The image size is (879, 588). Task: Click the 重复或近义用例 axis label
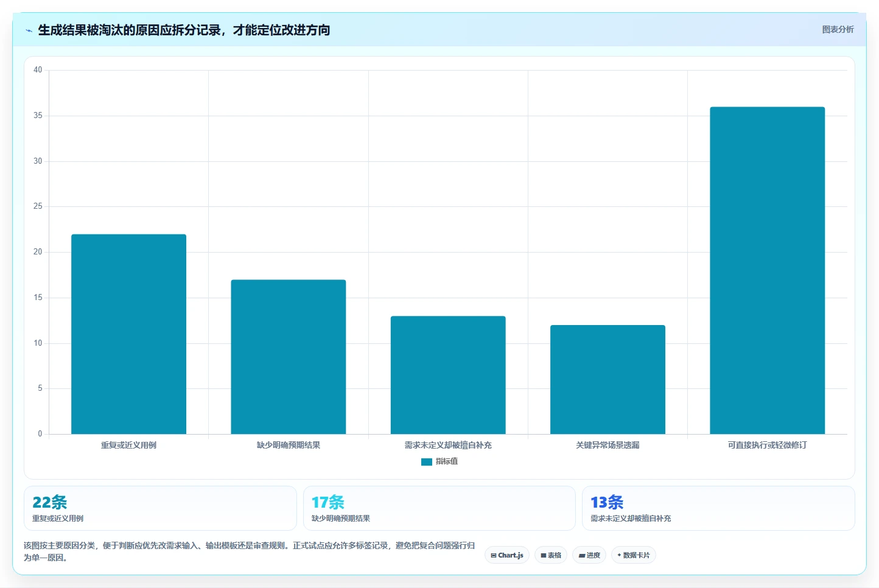pyautogui.click(x=128, y=445)
